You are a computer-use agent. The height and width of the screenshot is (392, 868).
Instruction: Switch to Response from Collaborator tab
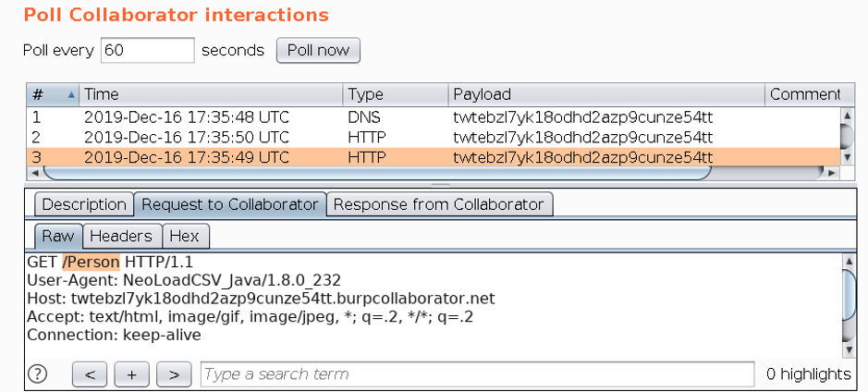coord(438,204)
